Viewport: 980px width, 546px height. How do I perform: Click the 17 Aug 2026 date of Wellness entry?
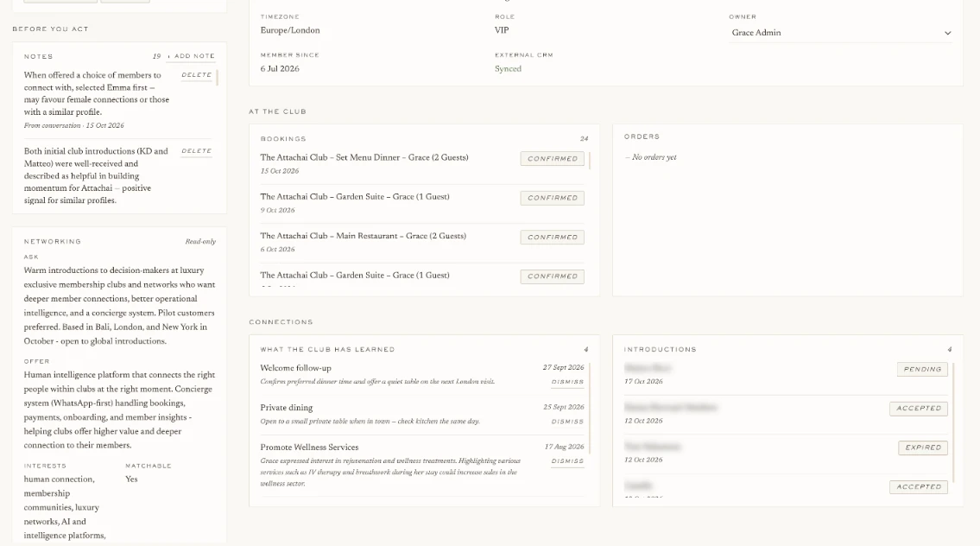click(x=565, y=448)
